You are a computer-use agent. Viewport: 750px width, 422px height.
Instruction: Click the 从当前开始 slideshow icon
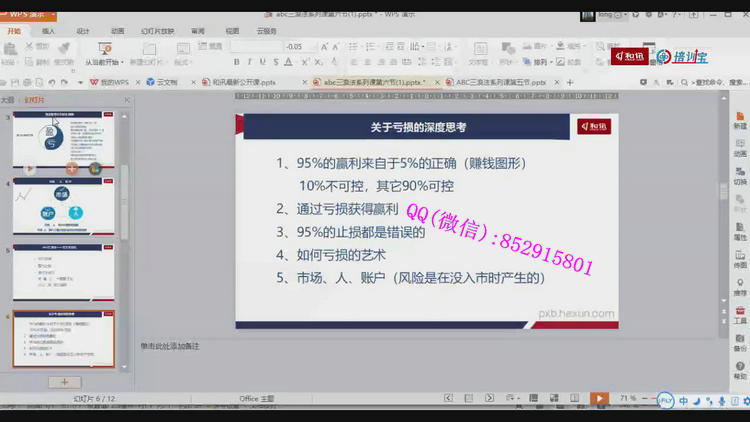point(104,51)
